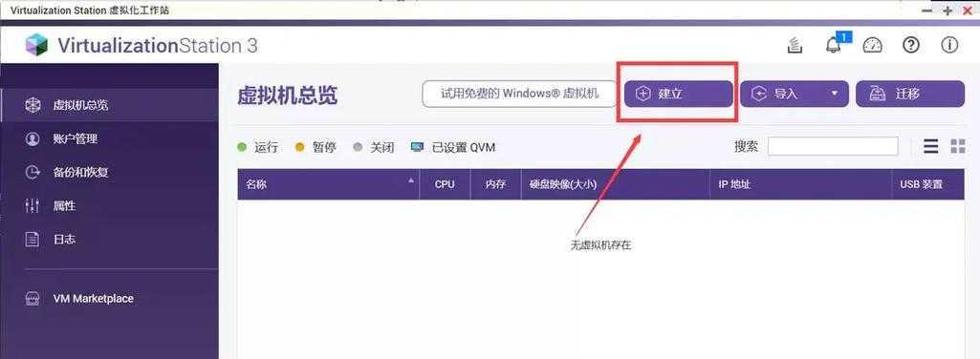Open 账户管理 in the sidebar
This screenshot has height=359, width=980.
pos(109,138)
